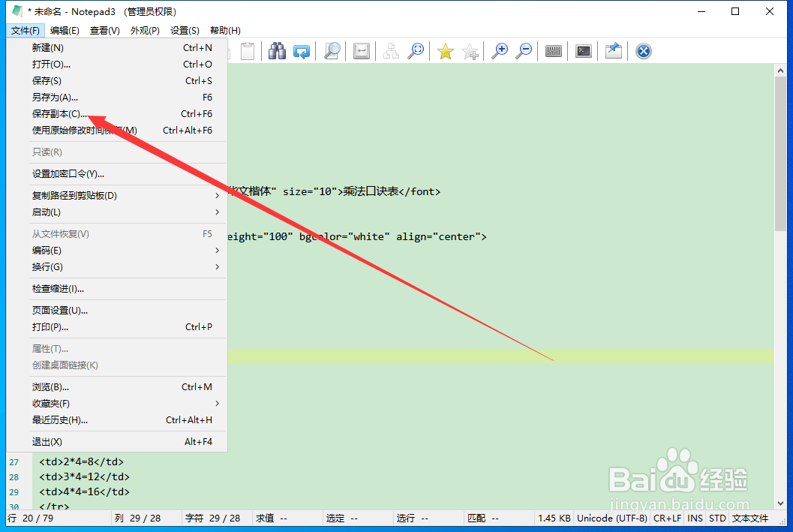793x532 pixels.
Task: Open the 文件(F) menu
Action: point(26,30)
